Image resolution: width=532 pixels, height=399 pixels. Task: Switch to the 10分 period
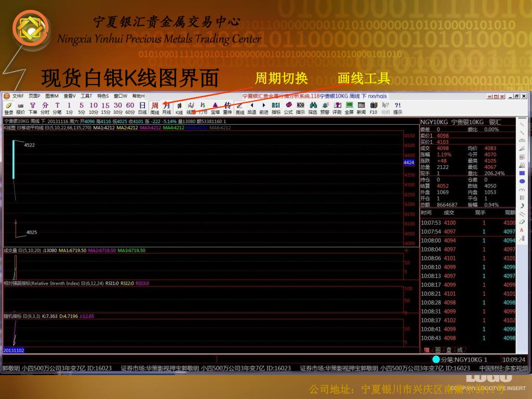[94, 108]
